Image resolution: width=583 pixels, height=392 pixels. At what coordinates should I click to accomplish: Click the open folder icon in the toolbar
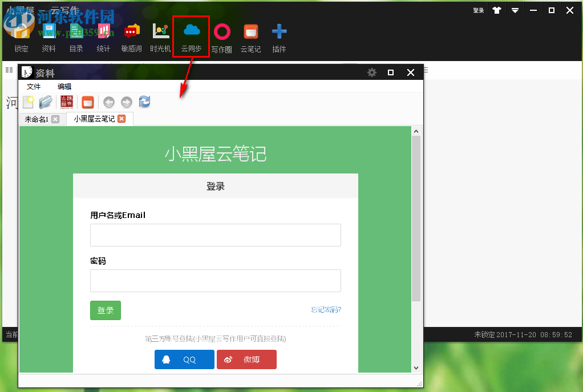tap(46, 102)
